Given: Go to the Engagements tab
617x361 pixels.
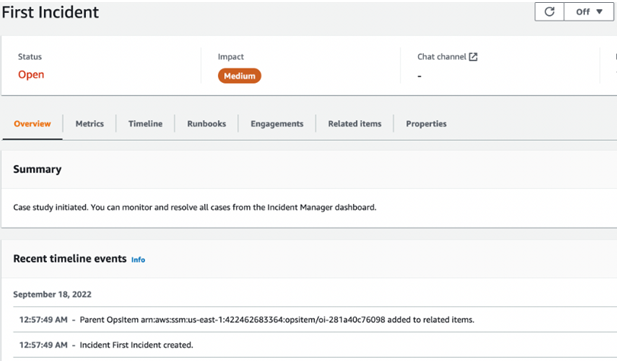Looking at the screenshot, I should point(277,124).
